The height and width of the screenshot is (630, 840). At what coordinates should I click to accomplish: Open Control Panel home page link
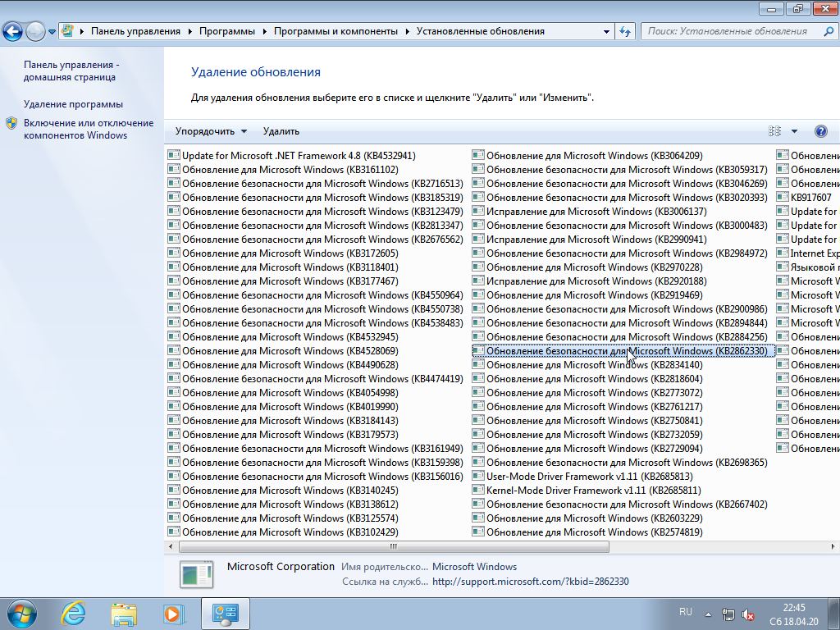[x=71, y=71]
